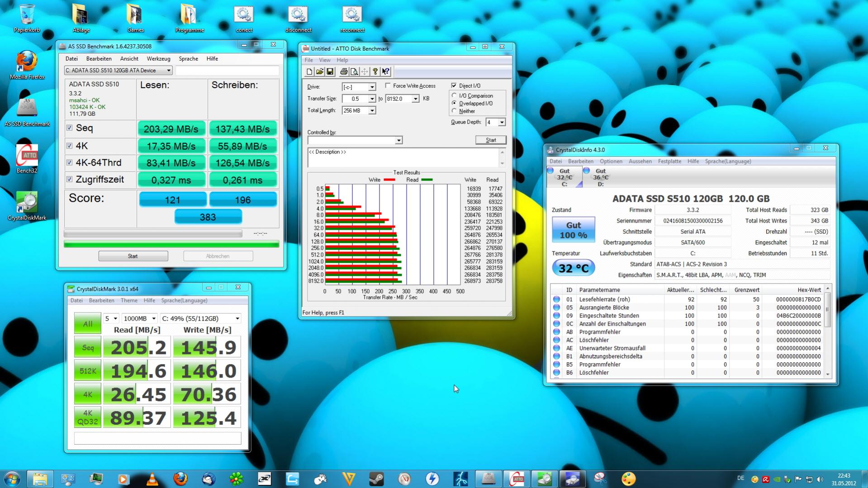868x488 pixels.
Task: Open the Werkzeug menu in AS SSD
Action: pyautogui.click(x=158, y=59)
